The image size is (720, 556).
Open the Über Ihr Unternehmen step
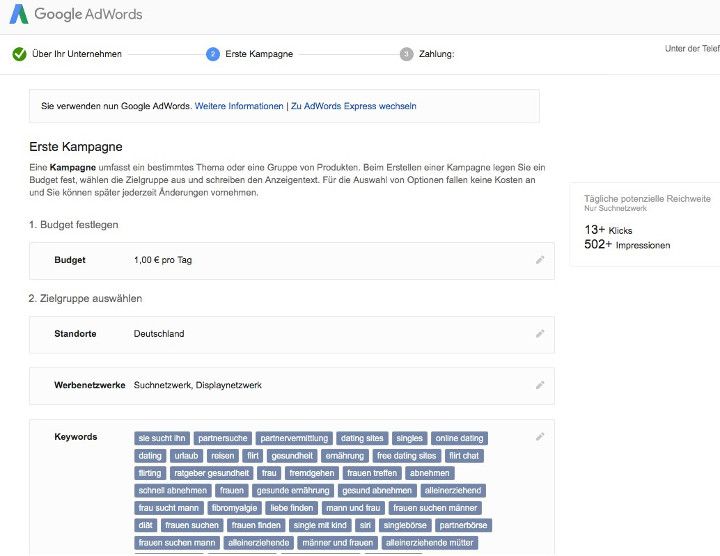tap(77, 54)
